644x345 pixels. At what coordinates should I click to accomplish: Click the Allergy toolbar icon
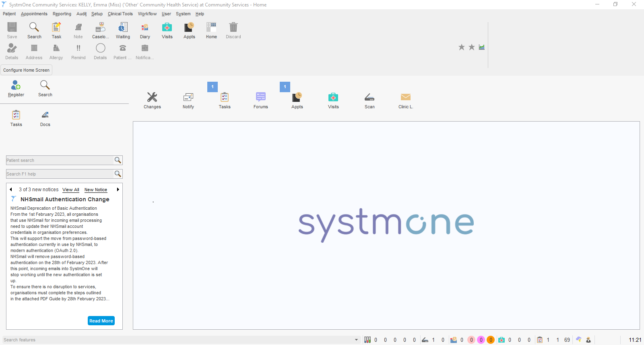point(56,48)
